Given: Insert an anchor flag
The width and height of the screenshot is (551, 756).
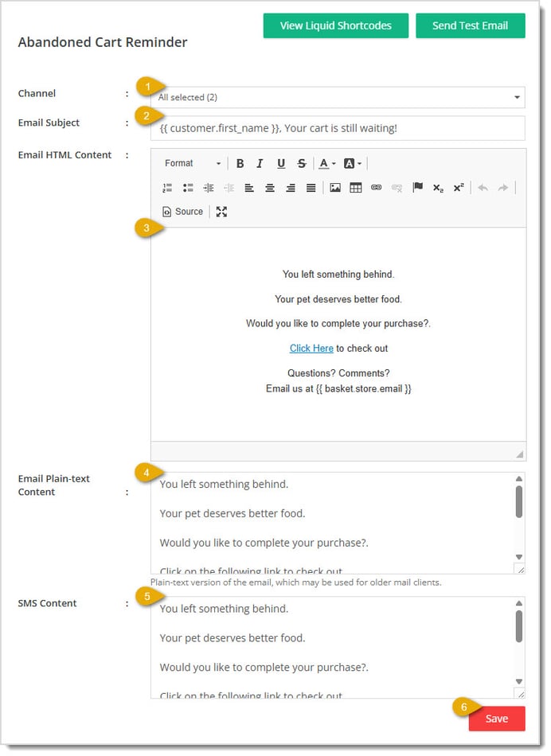Looking at the screenshot, I should coord(418,188).
